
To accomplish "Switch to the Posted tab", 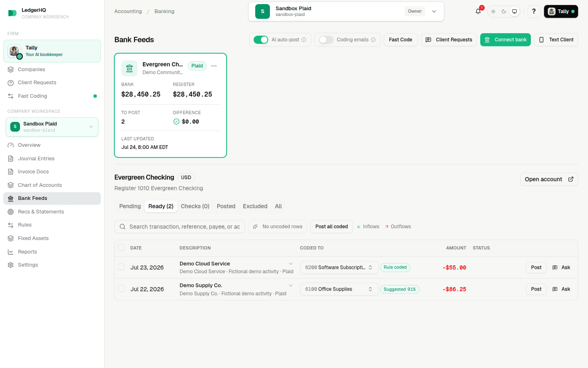I will pyautogui.click(x=226, y=206).
